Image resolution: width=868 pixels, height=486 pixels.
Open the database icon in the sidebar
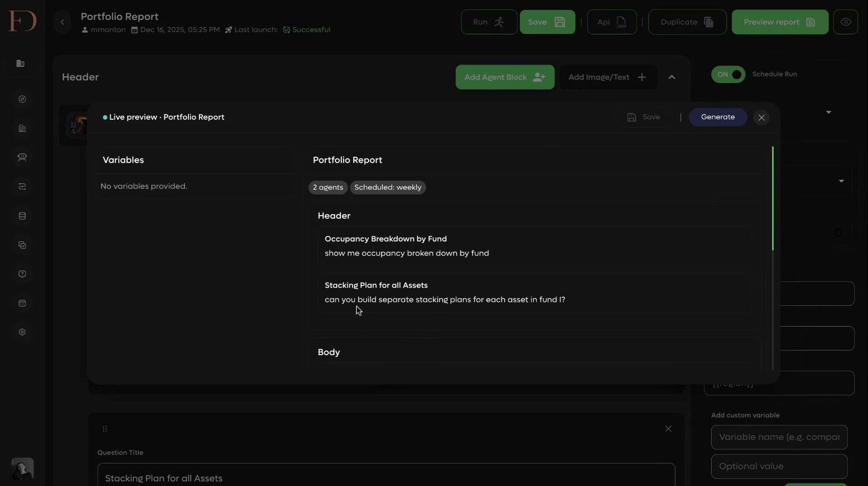pos(22,216)
